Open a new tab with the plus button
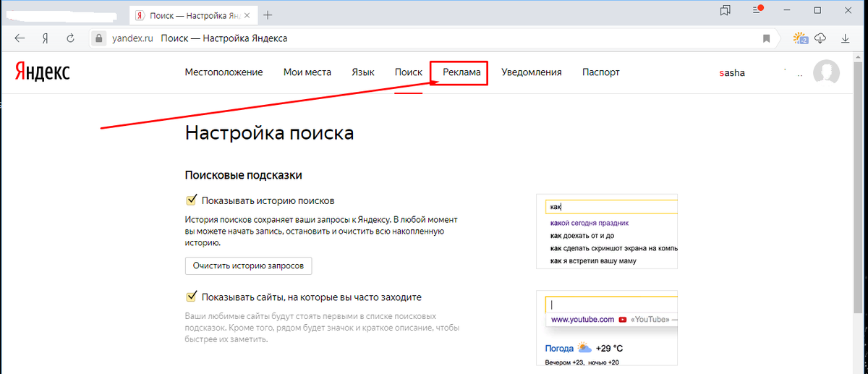Image resolution: width=868 pixels, height=374 pixels. [268, 14]
